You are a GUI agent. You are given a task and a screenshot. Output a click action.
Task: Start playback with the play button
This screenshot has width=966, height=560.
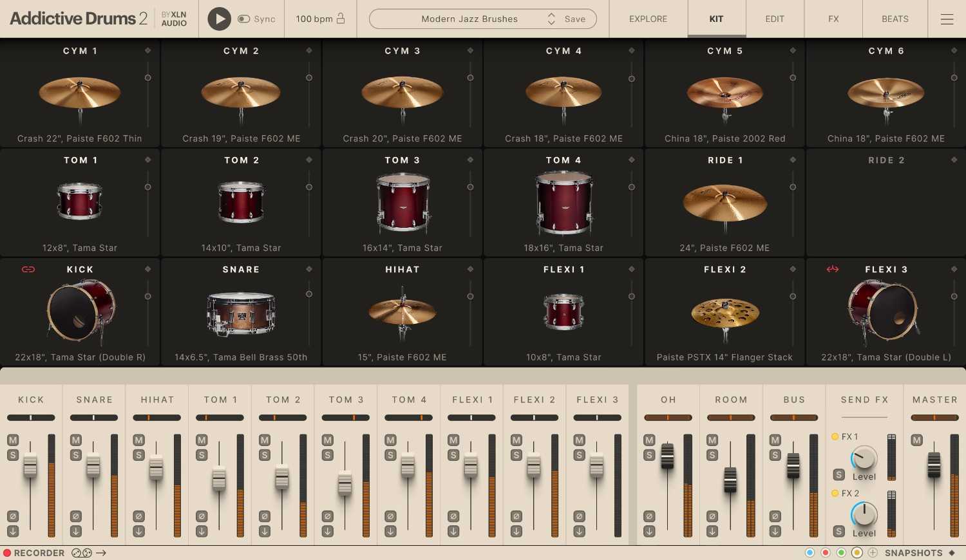pyautogui.click(x=219, y=19)
